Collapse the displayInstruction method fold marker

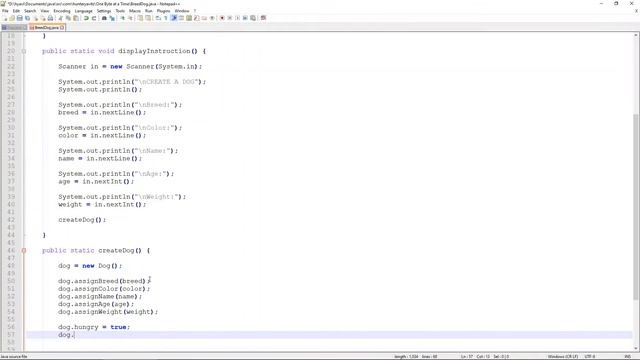[24, 51]
